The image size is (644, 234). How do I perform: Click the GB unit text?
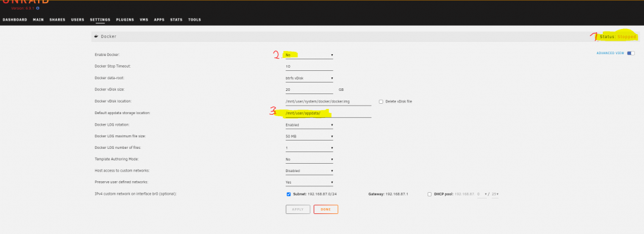pos(341,90)
